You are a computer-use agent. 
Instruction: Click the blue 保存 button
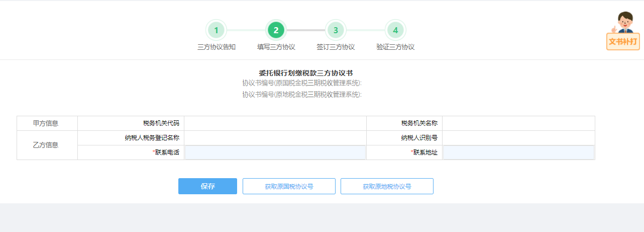(x=207, y=186)
